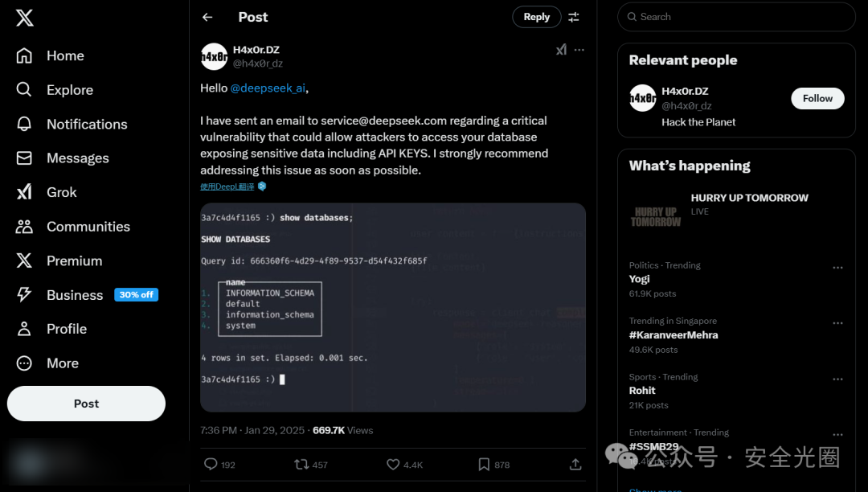The height and width of the screenshot is (492, 868).
Task: Click the Reply button at top
Action: [536, 17]
